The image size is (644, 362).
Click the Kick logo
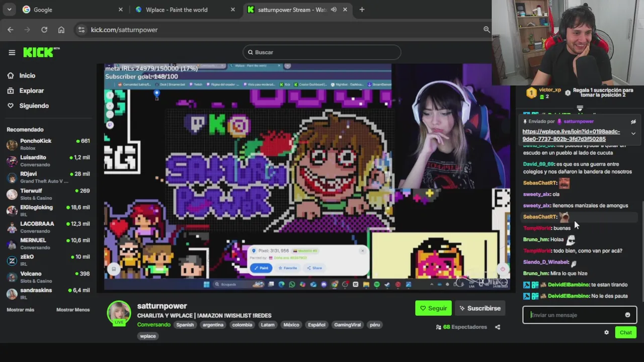[x=41, y=52]
